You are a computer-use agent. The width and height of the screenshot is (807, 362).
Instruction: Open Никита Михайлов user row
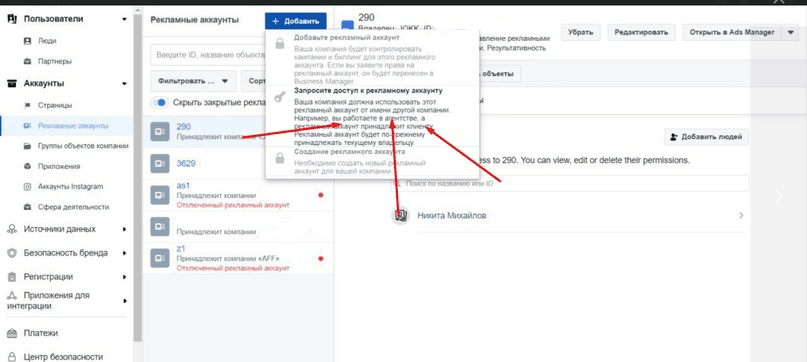coord(570,216)
